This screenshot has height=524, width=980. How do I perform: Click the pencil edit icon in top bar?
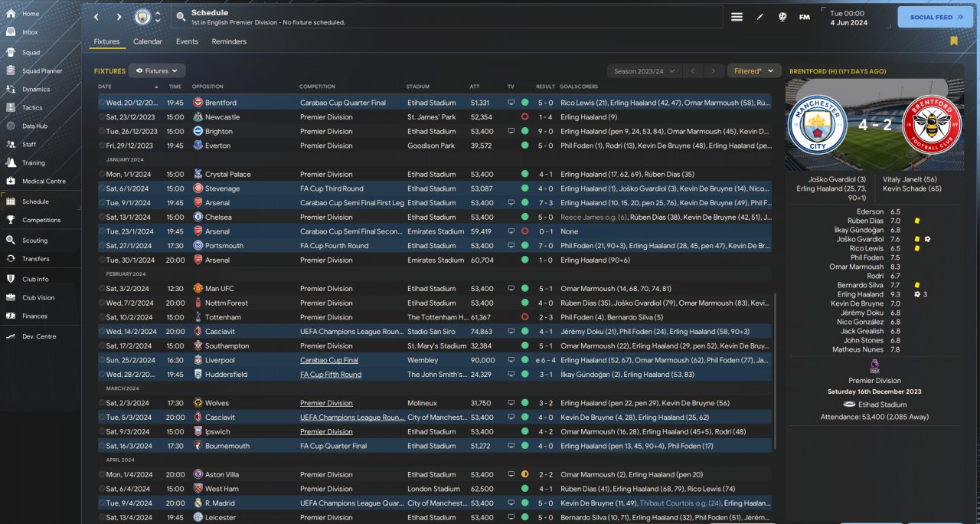tap(759, 17)
